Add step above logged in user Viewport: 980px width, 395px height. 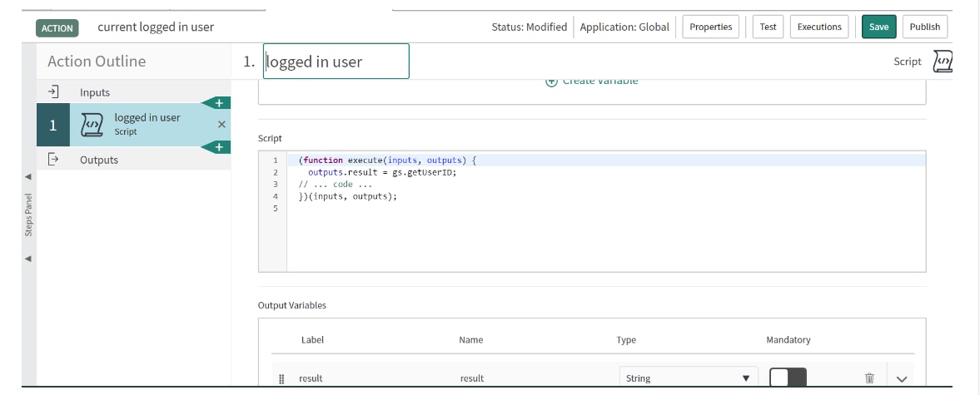(218, 103)
